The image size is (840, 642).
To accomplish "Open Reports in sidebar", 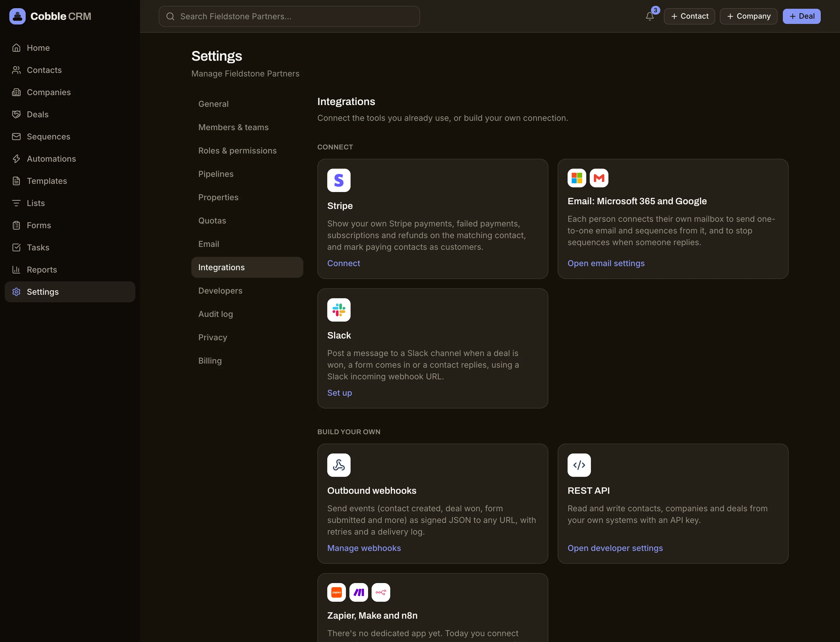I will click(x=70, y=269).
